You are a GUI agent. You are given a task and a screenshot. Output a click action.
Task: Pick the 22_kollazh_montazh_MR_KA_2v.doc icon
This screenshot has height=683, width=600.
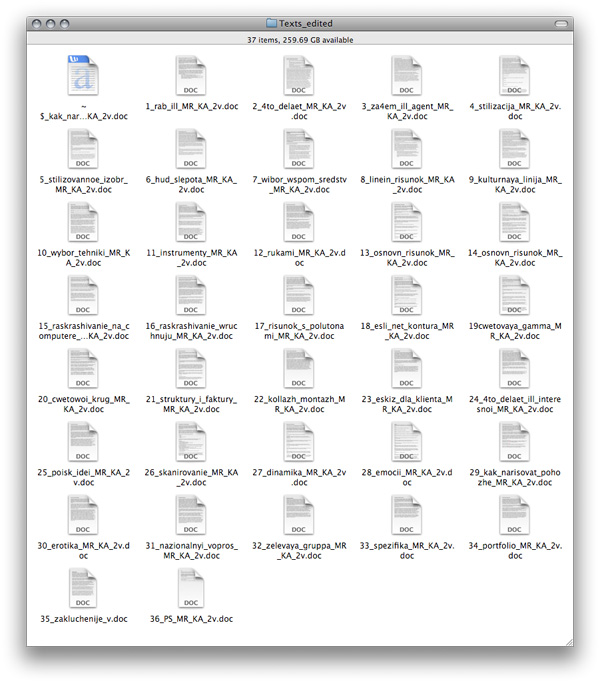pyautogui.click(x=298, y=369)
